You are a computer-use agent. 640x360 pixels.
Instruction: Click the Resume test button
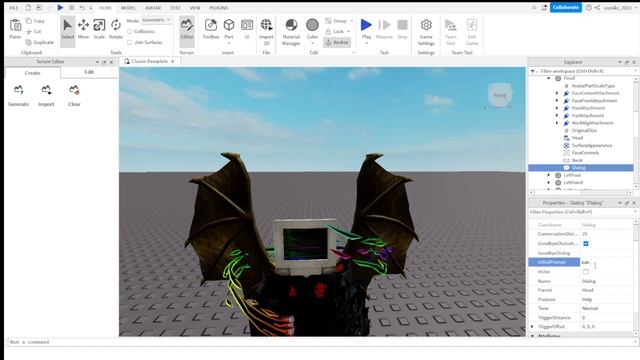384,29
